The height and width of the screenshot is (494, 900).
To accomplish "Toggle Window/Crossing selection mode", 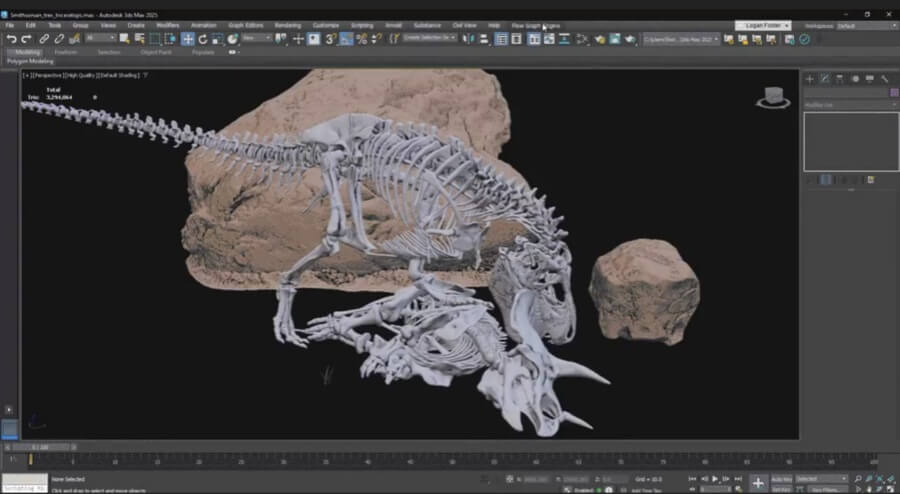I will [x=170, y=39].
